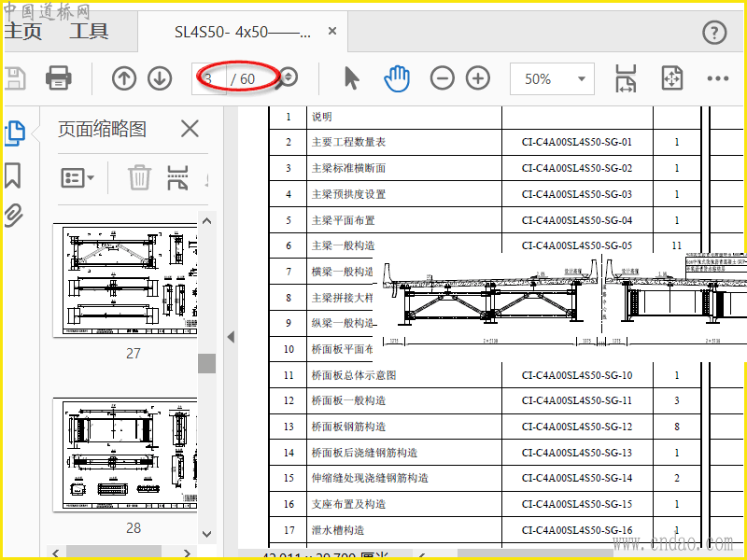747x560 pixels.
Task: Click the table row 主梁标准横断面
Action: [485, 168]
